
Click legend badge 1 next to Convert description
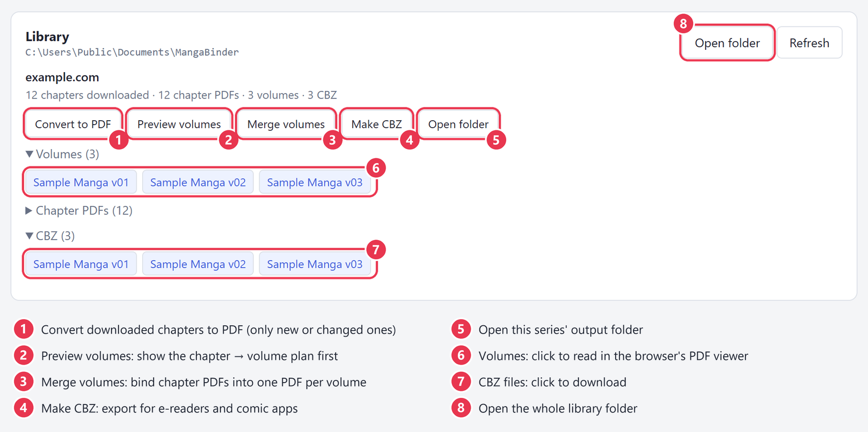tap(23, 329)
